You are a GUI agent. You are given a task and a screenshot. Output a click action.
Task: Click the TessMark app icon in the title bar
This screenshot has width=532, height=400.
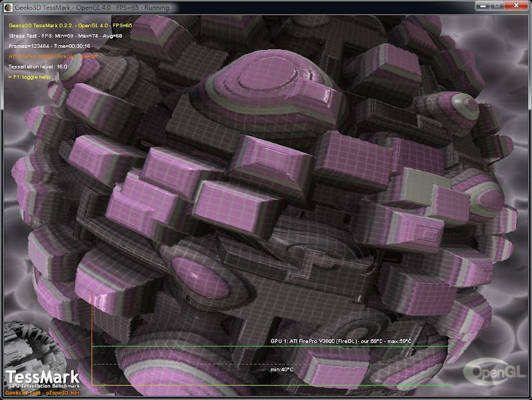[x=8, y=7]
